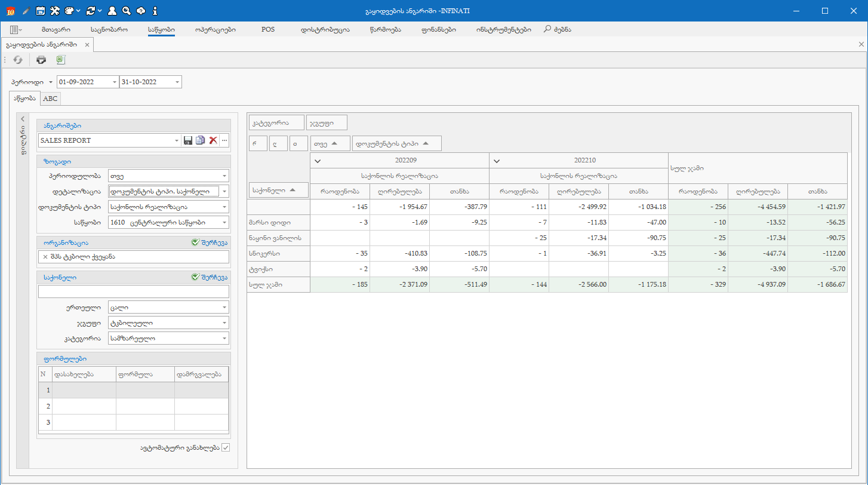This screenshot has width=868, height=485.
Task: Click the კატეგორია field button above the grid
Action: click(276, 123)
